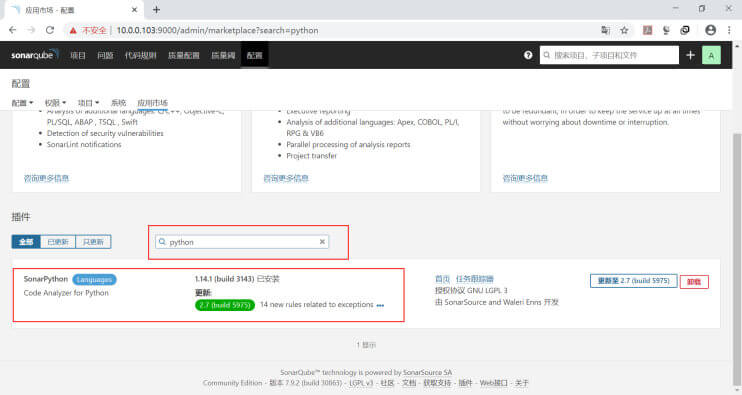Open the 社区 footer link
Image resolution: width=742 pixels, height=395 pixels.
click(x=387, y=383)
